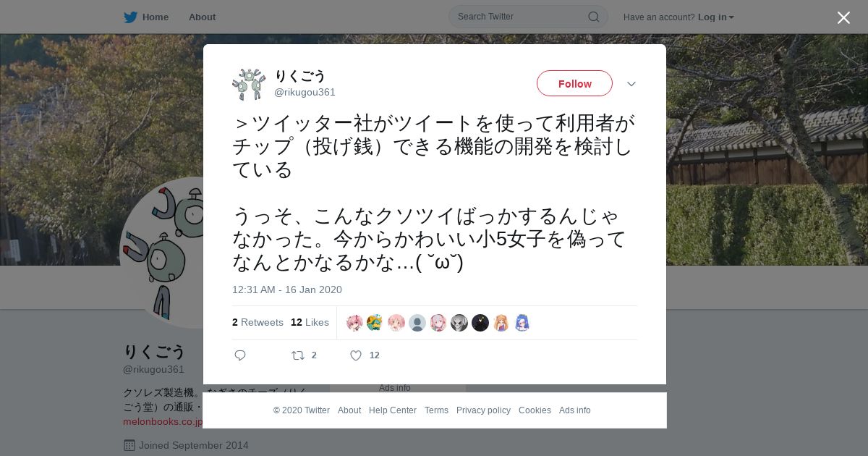Screen dimensions: 868x456
Task: Click the Twitter bird logo
Action: tap(130, 17)
